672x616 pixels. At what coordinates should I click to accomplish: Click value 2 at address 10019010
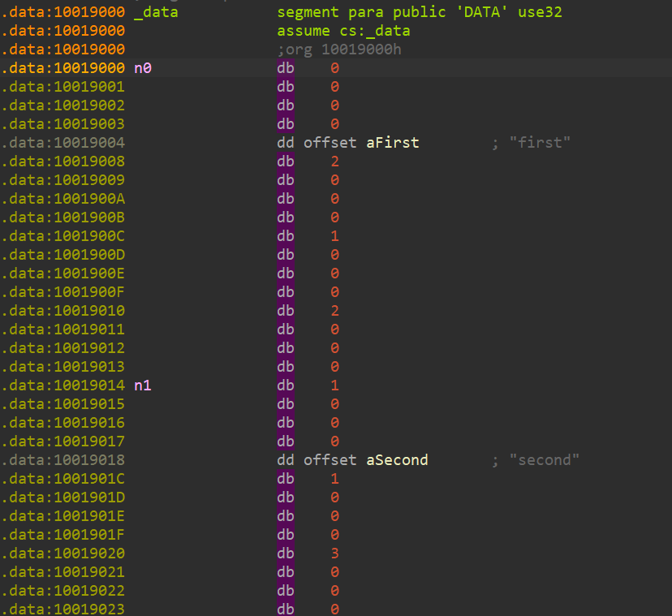click(334, 311)
